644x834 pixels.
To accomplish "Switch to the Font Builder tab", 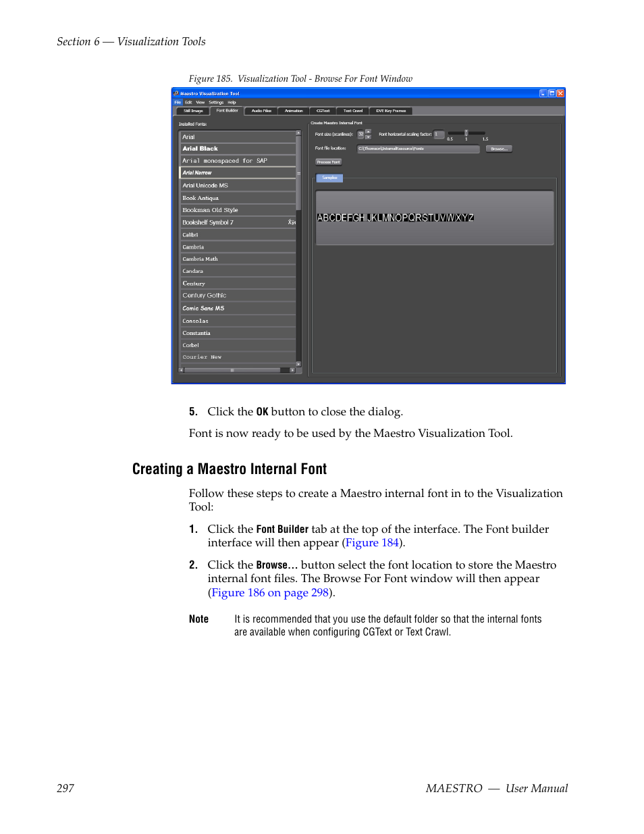I will [227, 110].
